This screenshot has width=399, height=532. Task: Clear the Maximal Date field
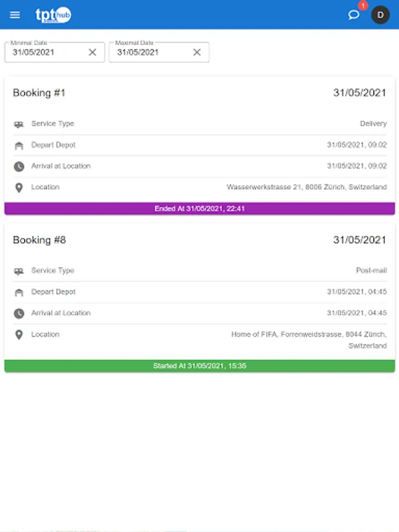[x=197, y=52]
